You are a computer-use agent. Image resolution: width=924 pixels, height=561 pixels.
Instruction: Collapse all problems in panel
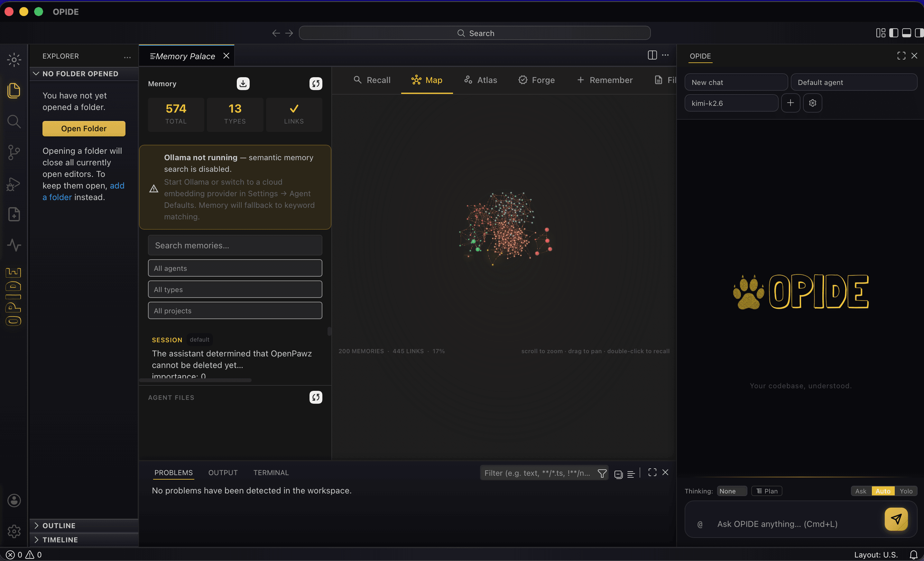pos(618,474)
